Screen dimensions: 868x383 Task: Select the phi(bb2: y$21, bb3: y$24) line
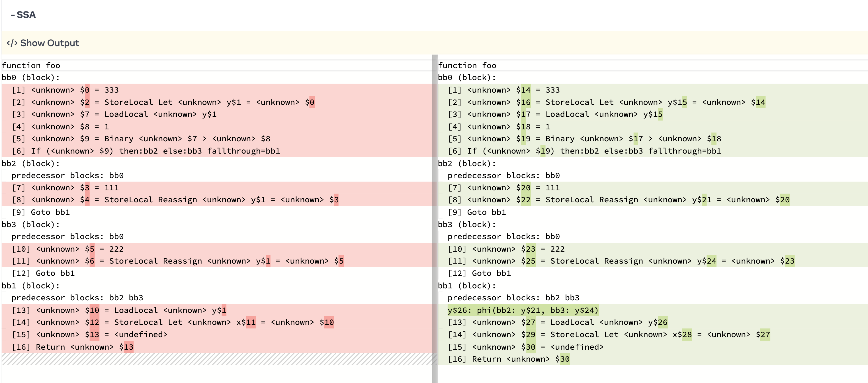(x=523, y=310)
